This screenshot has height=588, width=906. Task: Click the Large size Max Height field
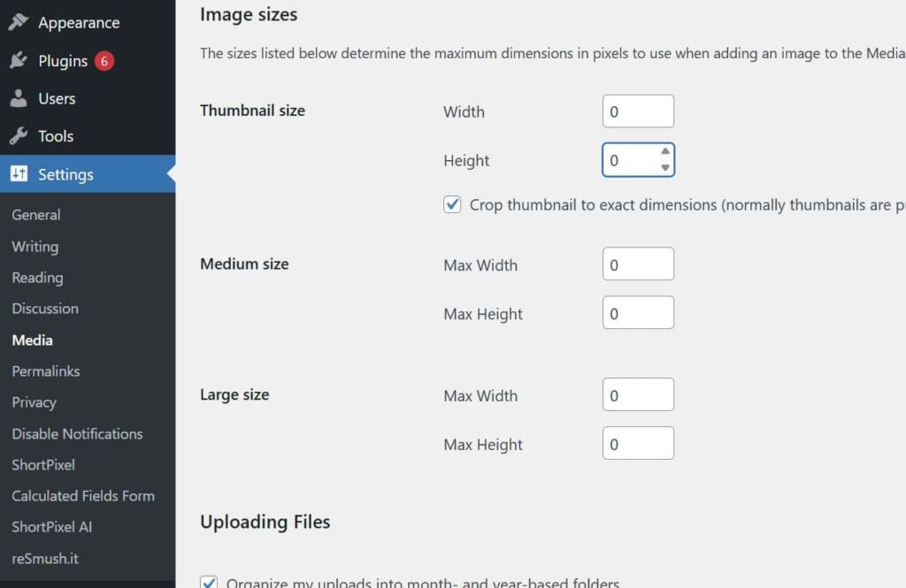(638, 444)
